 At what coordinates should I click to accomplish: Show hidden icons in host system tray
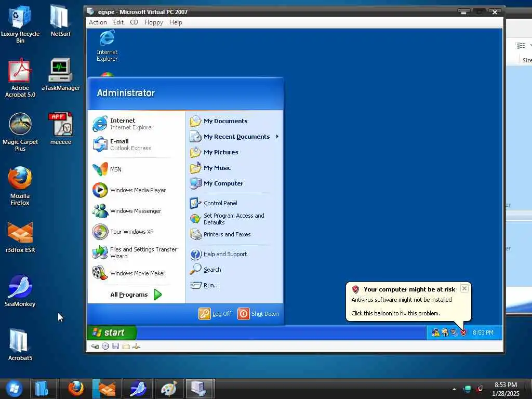pyautogui.click(x=454, y=389)
